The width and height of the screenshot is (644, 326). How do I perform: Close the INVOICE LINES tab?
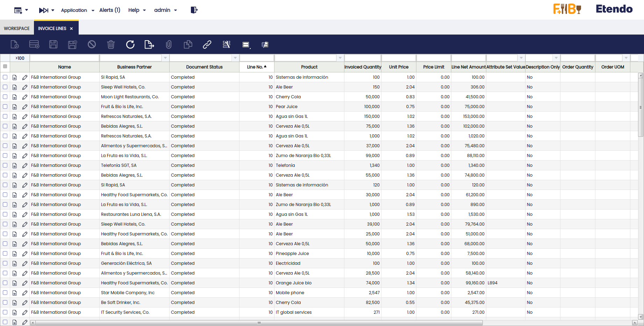71,29
